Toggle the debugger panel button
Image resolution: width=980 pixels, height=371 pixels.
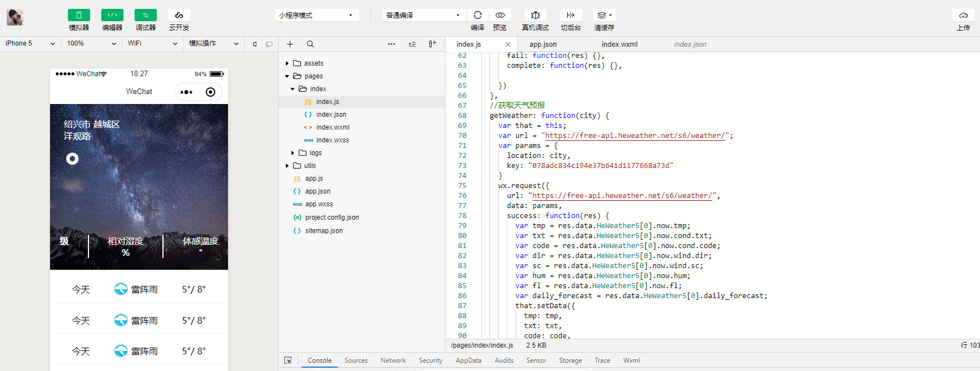(x=145, y=15)
